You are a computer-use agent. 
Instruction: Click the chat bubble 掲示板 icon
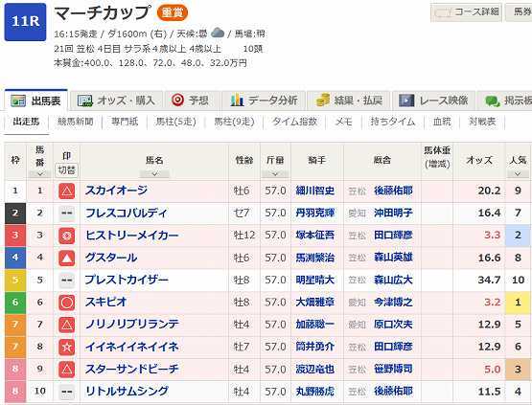[x=493, y=101]
